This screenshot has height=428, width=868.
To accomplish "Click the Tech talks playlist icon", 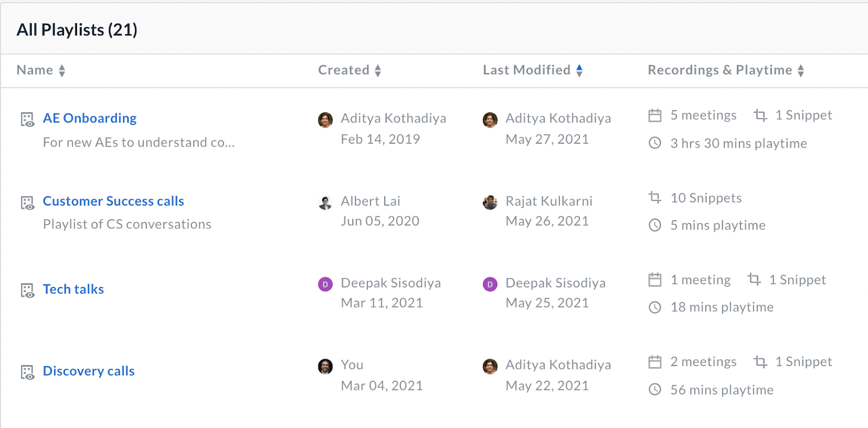I will tap(27, 290).
